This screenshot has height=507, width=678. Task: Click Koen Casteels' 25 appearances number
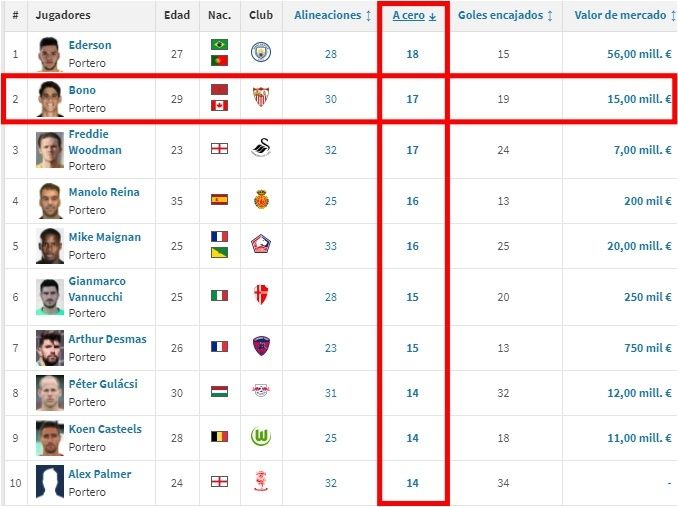pos(332,438)
